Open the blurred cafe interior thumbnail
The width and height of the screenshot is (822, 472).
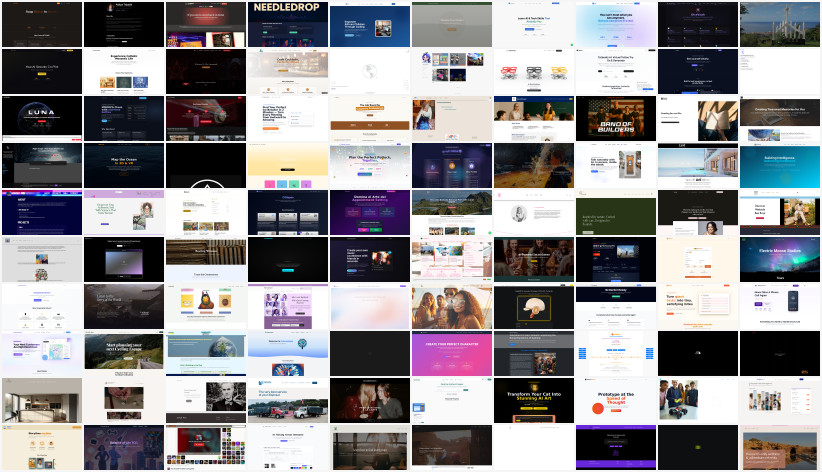click(x=288, y=71)
